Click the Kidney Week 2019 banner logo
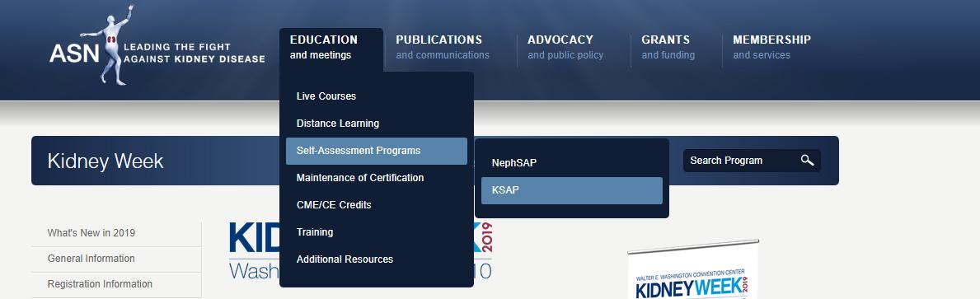Viewport: 980px width, 299px height. [x=361, y=250]
